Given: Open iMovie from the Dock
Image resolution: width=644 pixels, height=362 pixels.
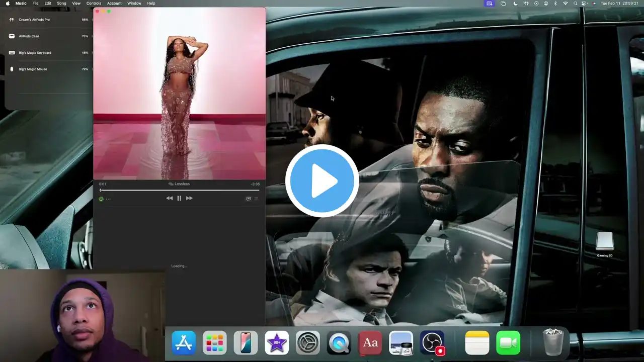Looking at the screenshot, I should pos(277,343).
